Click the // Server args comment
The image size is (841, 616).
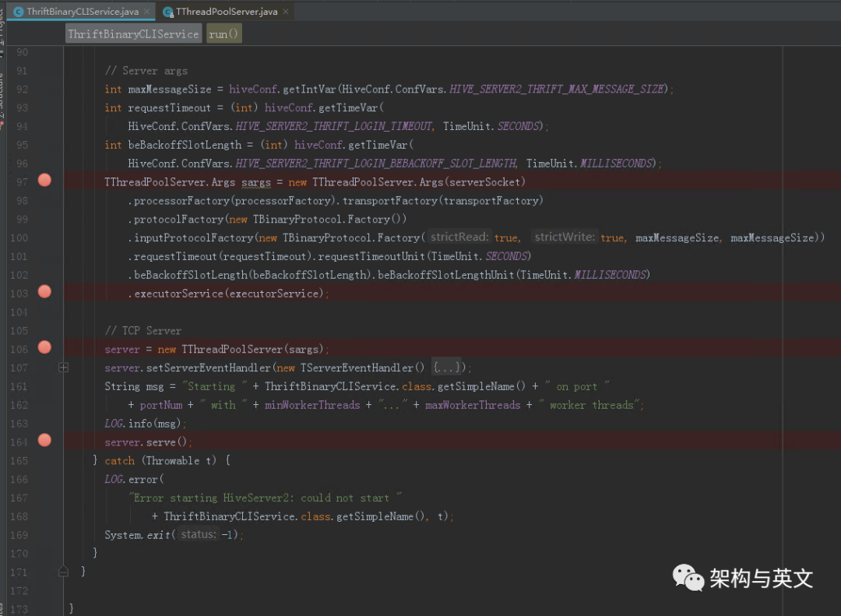point(146,71)
